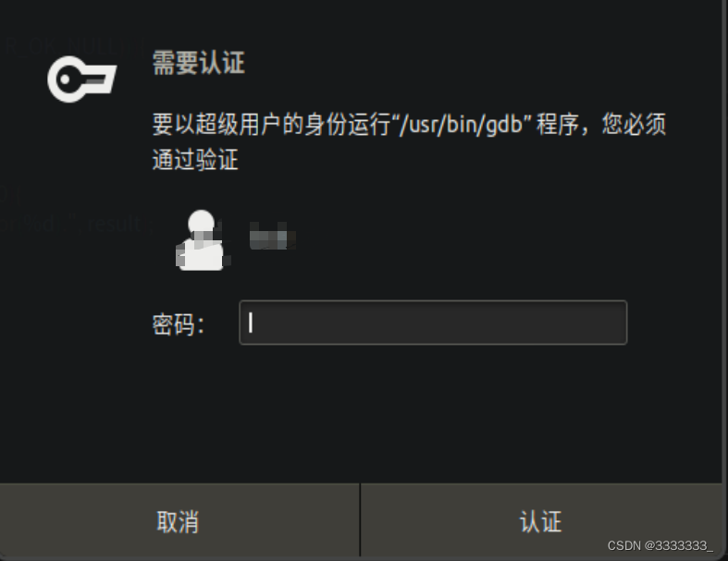Select the blurred username beside avatar
728x561 pixels.
[x=273, y=236]
